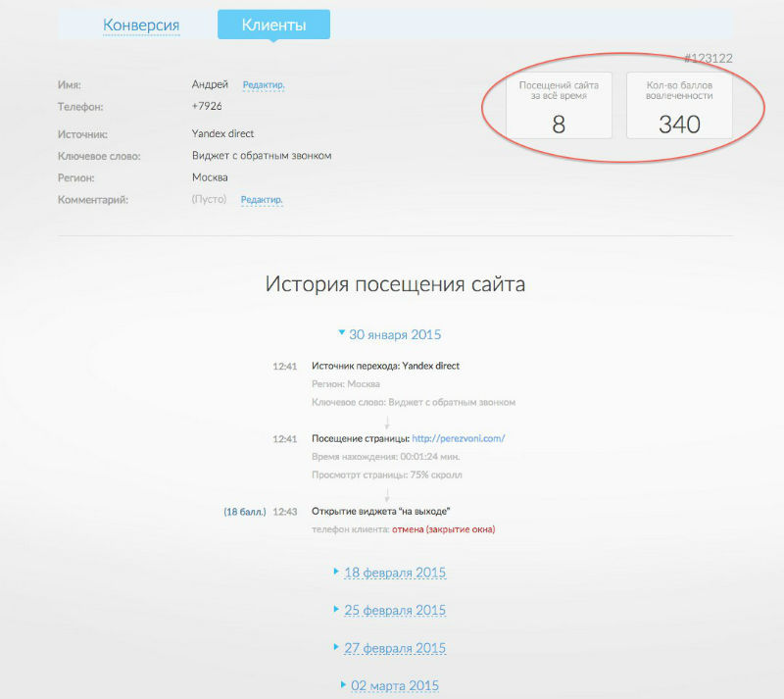Click the Открытие виджета "на выходе" entry
The image size is (784, 699).
click(x=380, y=512)
